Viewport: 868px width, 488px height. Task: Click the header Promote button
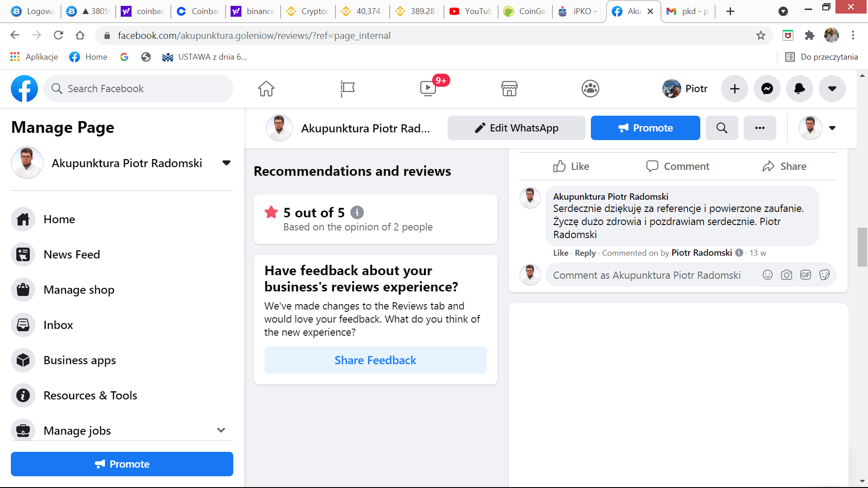tap(646, 128)
